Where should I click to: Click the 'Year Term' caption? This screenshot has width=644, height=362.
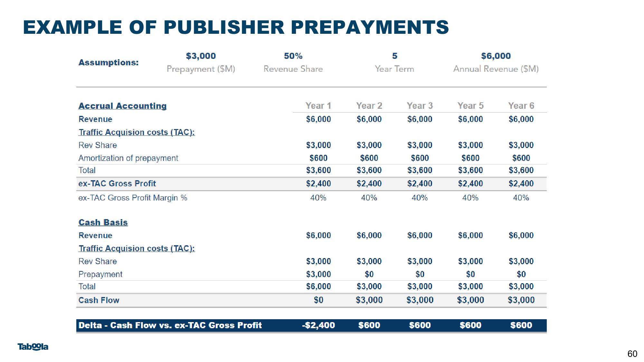pos(394,69)
